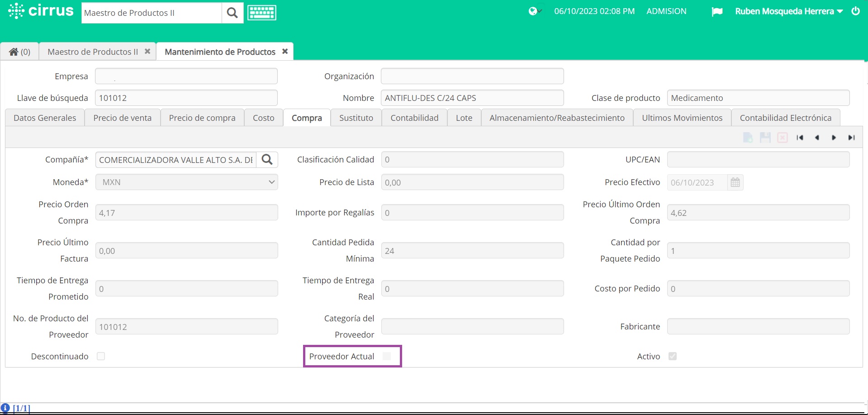Toggle the Activo checkbox
Image resolution: width=868 pixels, height=415 pixels.
673,356
